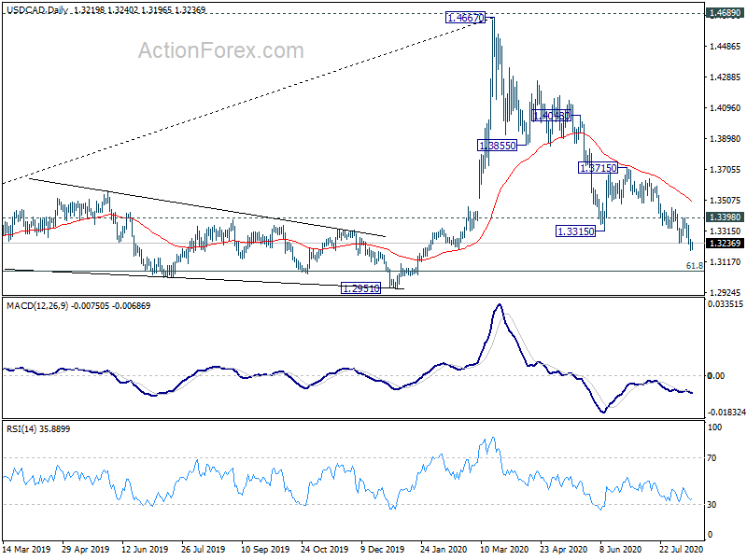The height and width of the screenshot is (560, 747).
Task: Click the 1.37150 price label box
Action: (x=598, y=168)
